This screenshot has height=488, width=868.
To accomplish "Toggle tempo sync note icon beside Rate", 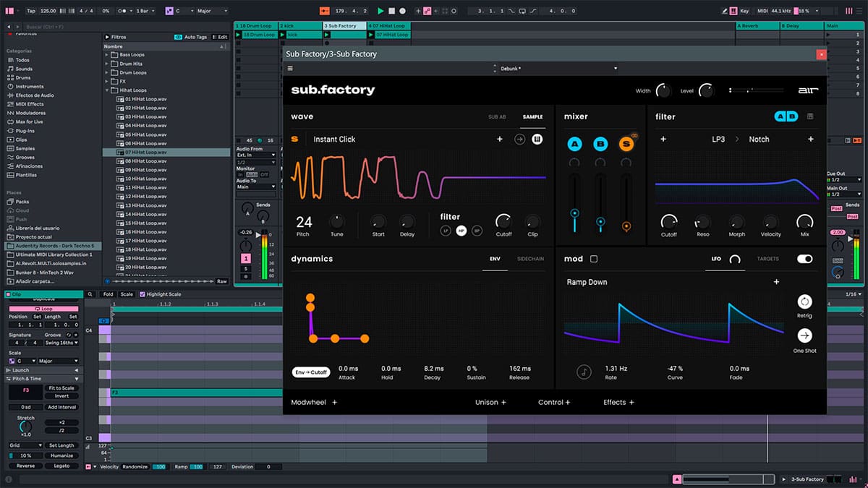I will pyautogui.click(x=584, y=372).
